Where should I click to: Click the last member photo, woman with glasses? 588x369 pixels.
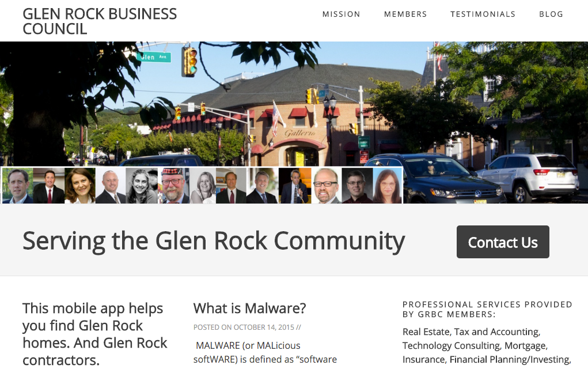click(x=388, y=186)
